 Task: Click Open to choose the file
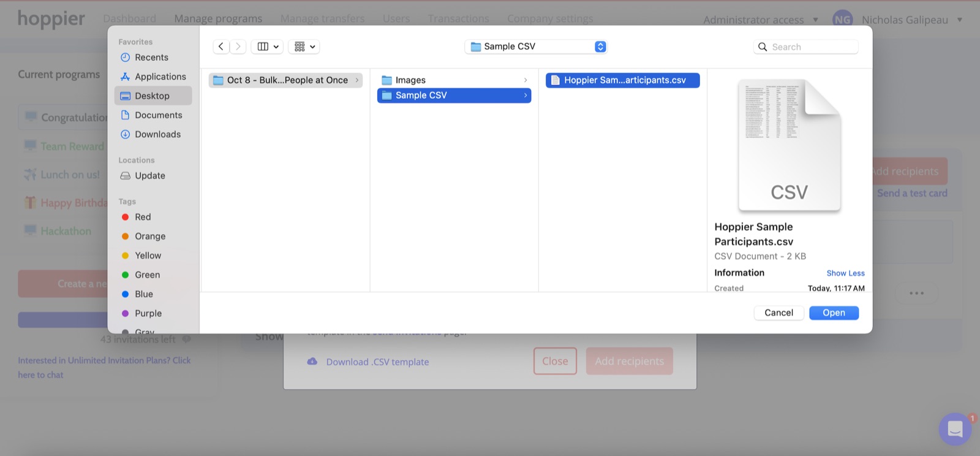coord(834,313)
